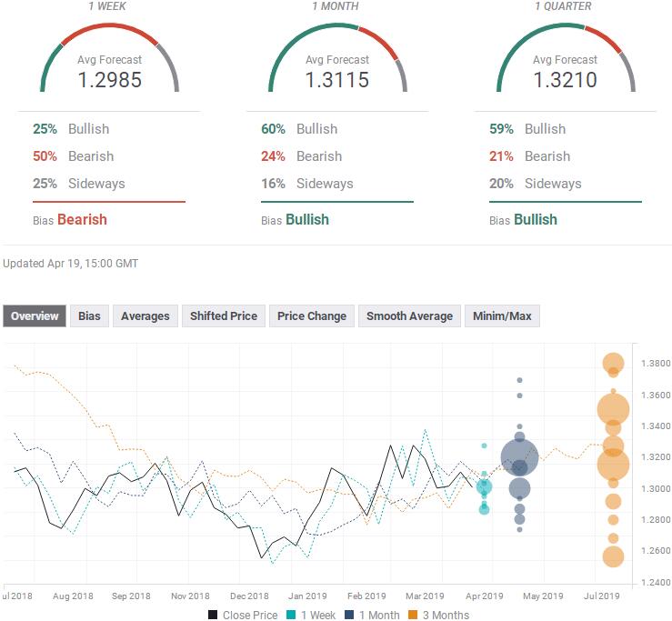Click the 1 Week gauge forecast 1.2985
Image resolution: width=672 pixels, height=621 pixels.
pos(109,80)
